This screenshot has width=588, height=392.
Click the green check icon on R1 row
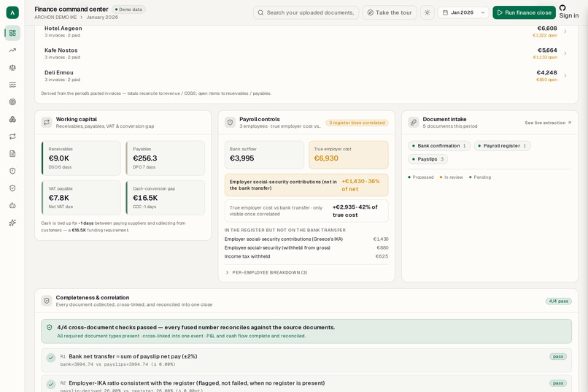coord(51,358)
